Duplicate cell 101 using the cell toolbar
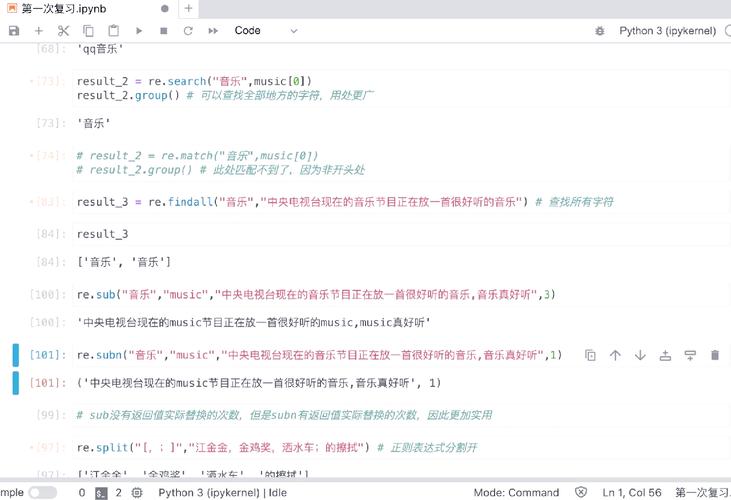 590,356
